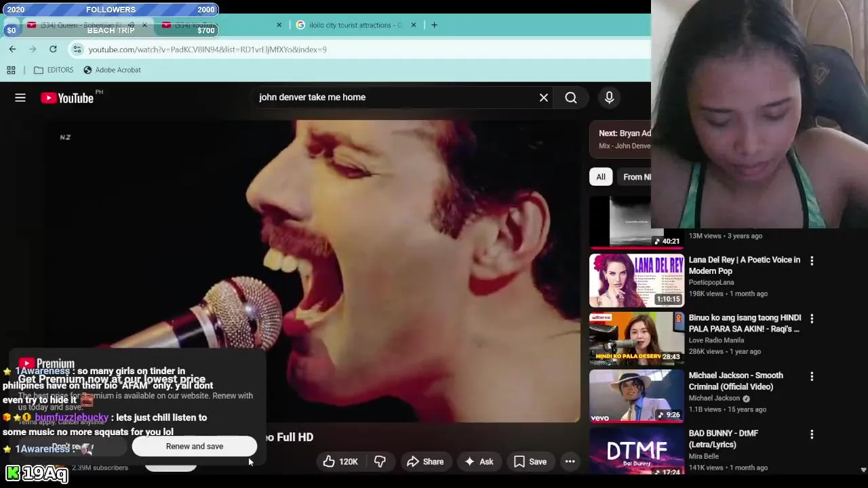Click the Michael Jackson channel name
The width and height of the screenshot is (868, 488).
(714, 399)
